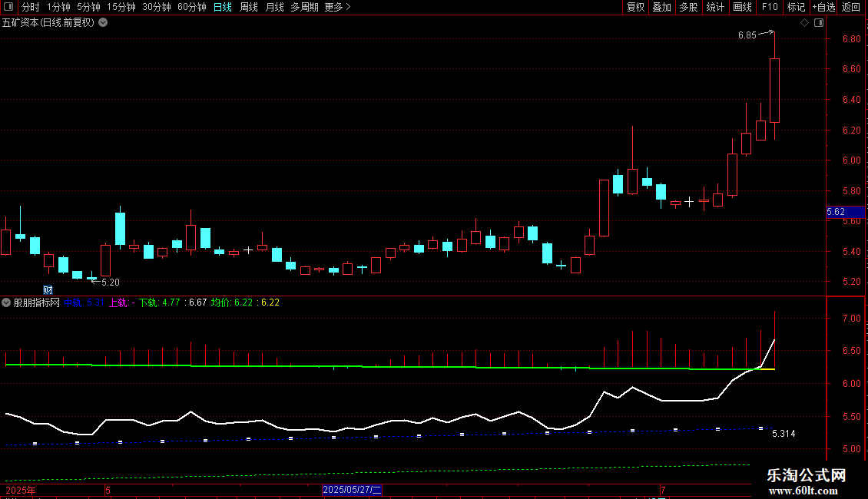868x499 pixels.
Task: Expand the 五矿资本 title dropdown arrow
Action: tap(103, 23)
